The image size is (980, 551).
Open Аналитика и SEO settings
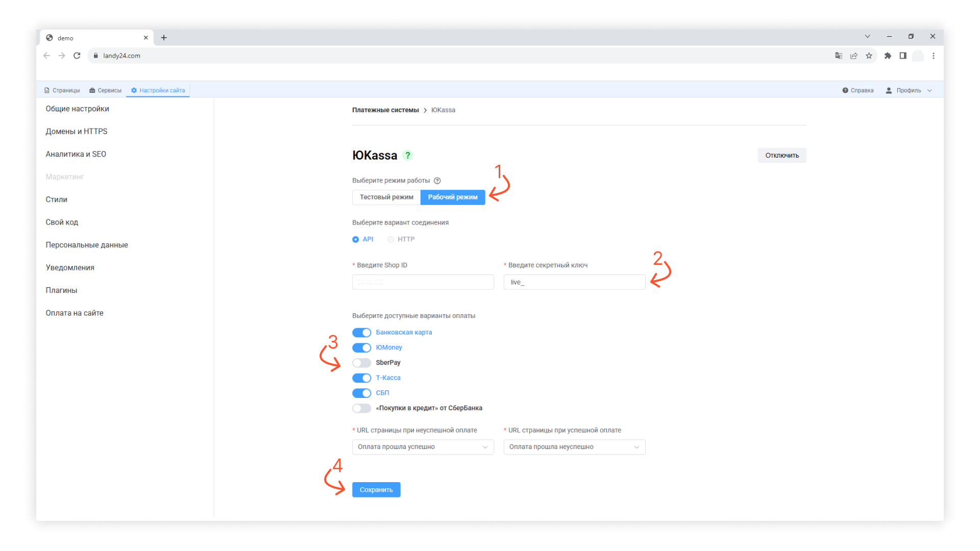point(76,154)
